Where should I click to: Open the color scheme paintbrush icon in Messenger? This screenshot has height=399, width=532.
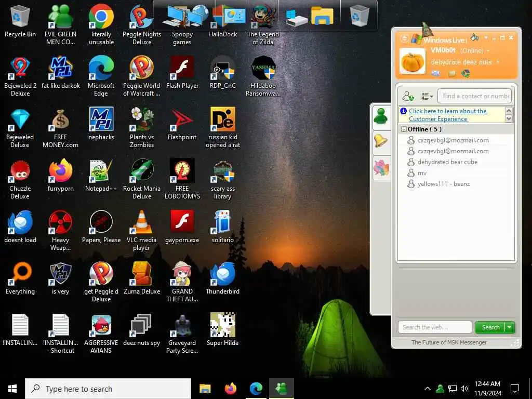(x=475, y=37)
